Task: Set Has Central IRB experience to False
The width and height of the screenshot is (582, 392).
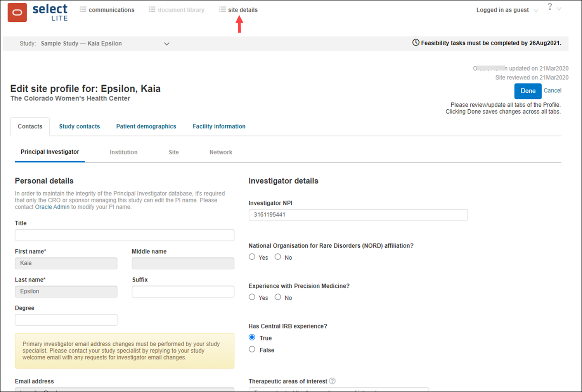Action: tap(252, 349)
